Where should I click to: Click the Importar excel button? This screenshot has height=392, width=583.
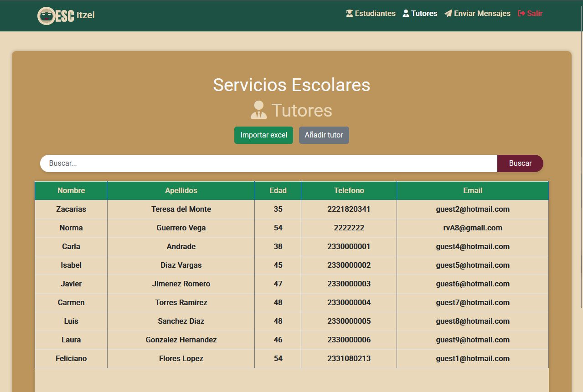[x=263, y=135]
